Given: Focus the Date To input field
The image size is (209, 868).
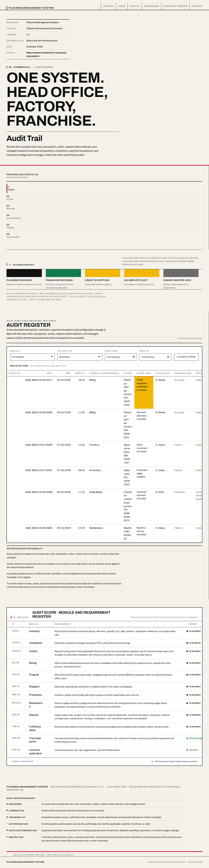Looking at the screenshot, I should point(155,357).
